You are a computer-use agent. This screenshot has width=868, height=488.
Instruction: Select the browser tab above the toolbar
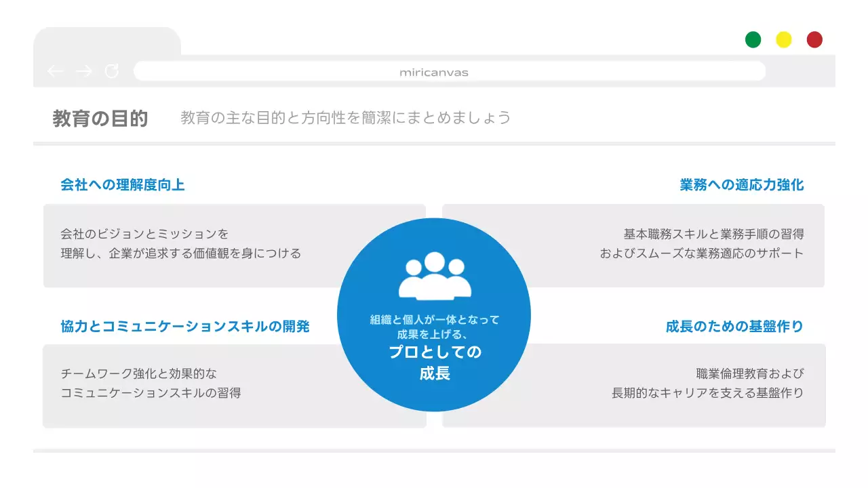[x=107, y=41]
